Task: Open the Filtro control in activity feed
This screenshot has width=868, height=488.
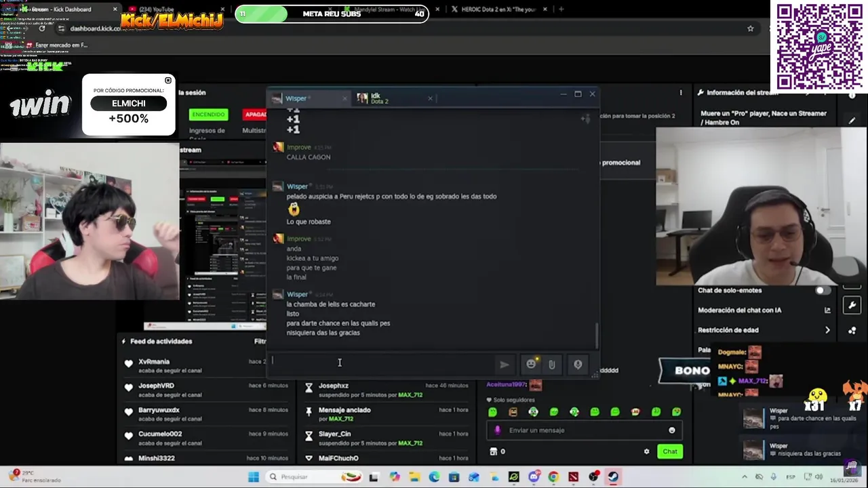Action: (260, 342)
